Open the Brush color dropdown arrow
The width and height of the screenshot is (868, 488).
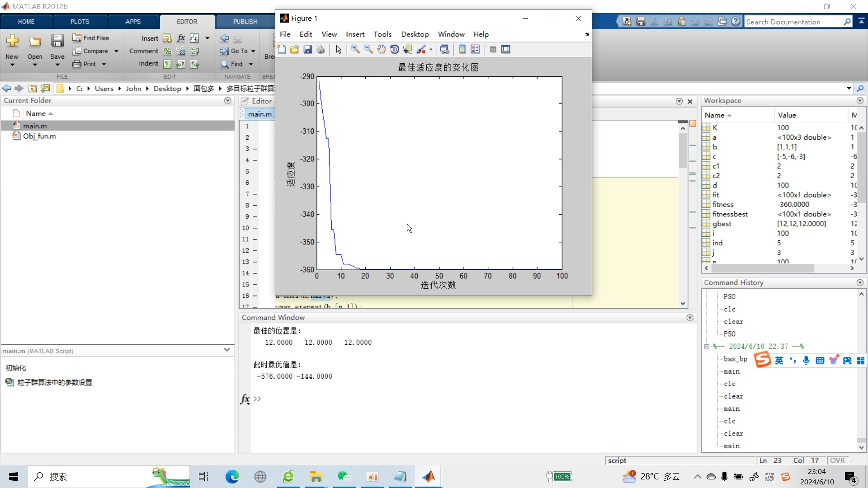click(431, 50)
